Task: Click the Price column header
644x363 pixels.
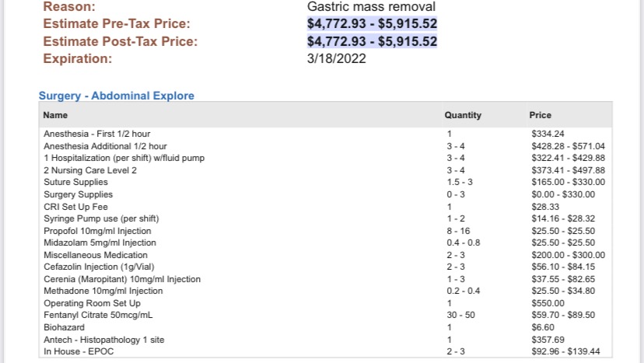Action: [541, 115]
